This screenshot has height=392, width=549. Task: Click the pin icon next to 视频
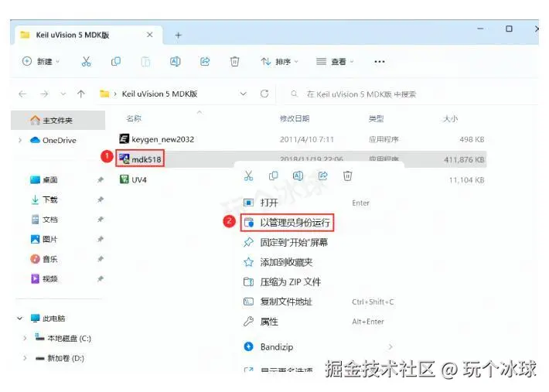(101, 279)
